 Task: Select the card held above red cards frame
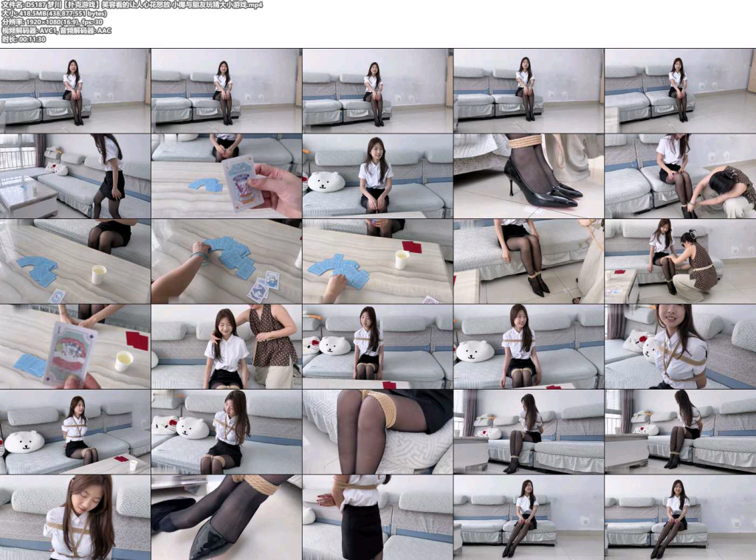75,347
